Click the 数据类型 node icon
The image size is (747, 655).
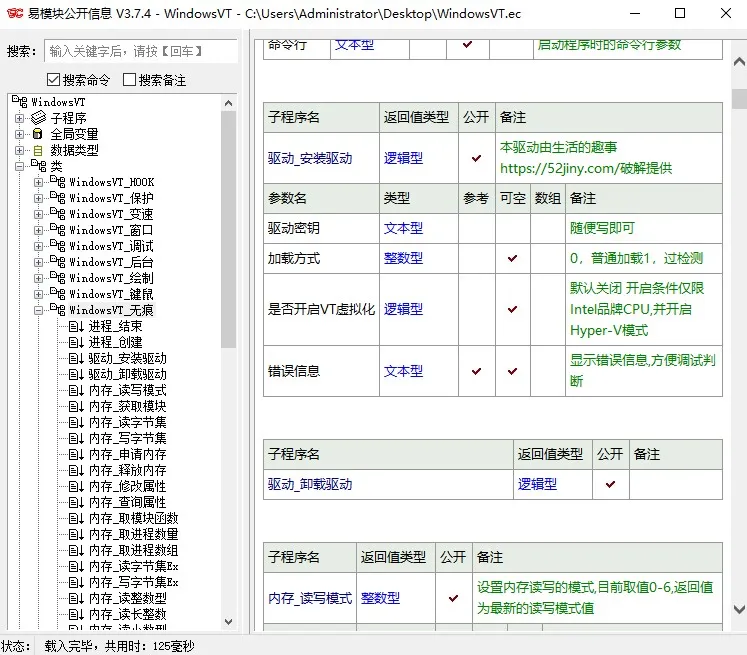point(38,150)
